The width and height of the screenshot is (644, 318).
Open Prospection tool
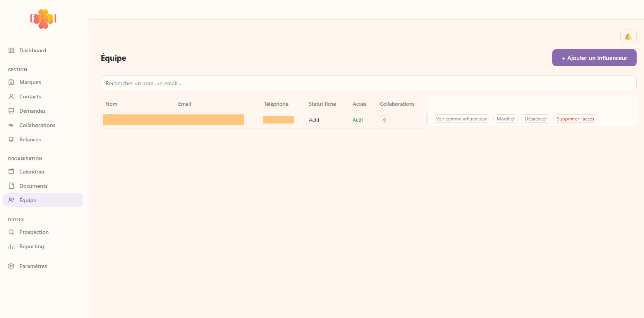click(x=43, y=232)
